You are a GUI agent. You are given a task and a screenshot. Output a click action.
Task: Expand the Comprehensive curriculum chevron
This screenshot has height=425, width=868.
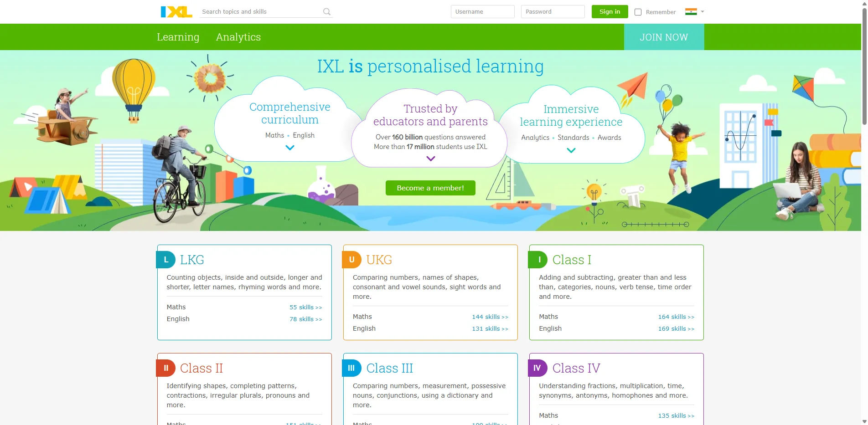[x=289, y=148]
